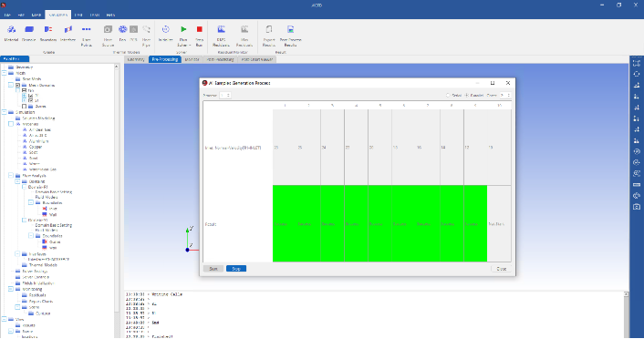Toggle the checkbox directly under Mesh Domains

(25, 90)
